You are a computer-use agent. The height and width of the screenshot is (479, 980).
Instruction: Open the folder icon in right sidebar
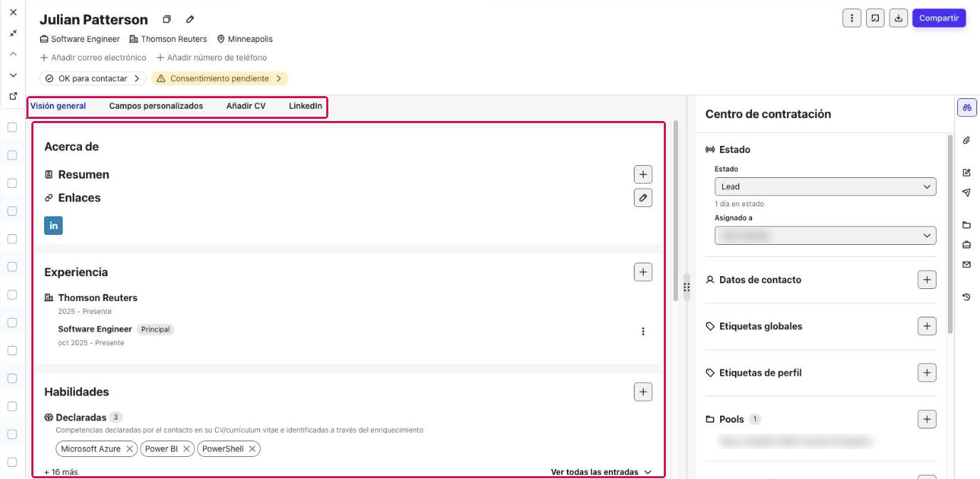(x=966, y=225)
